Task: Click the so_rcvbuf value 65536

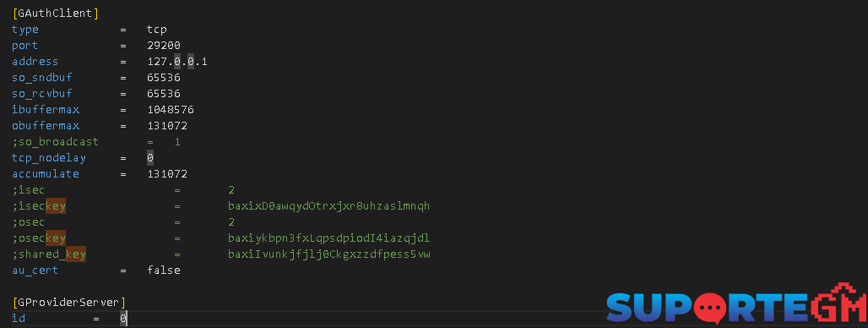Action: pos(164,94)
